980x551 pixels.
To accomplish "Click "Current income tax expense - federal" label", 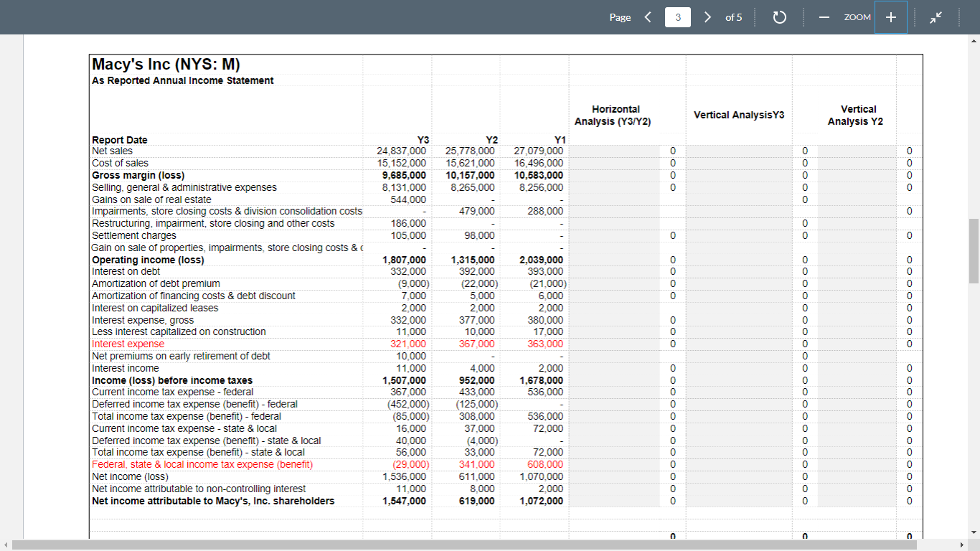I will [172, 392].
